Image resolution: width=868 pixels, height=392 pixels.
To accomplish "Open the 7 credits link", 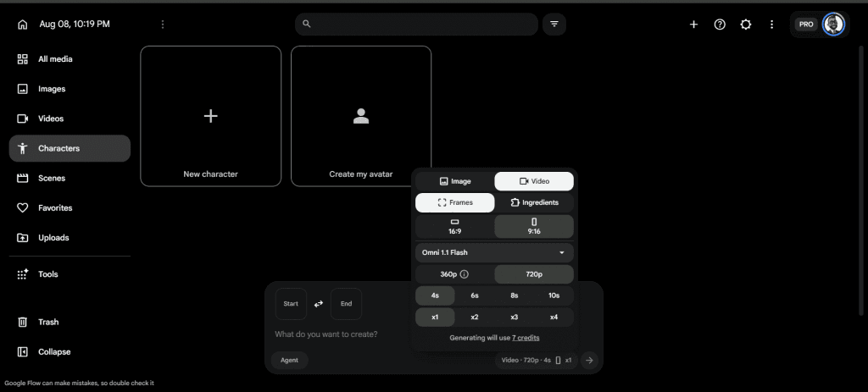I will pos(526,338).
